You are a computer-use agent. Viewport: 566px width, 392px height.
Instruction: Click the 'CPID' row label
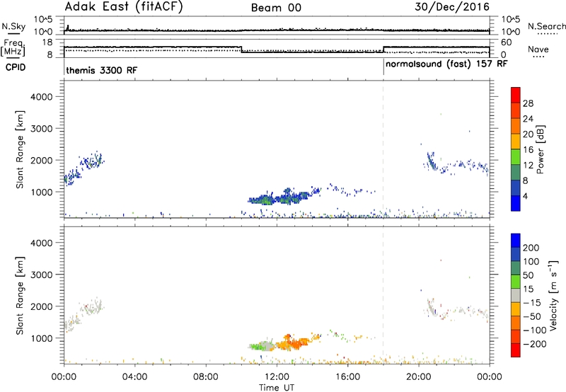click(x=16, y=67)
